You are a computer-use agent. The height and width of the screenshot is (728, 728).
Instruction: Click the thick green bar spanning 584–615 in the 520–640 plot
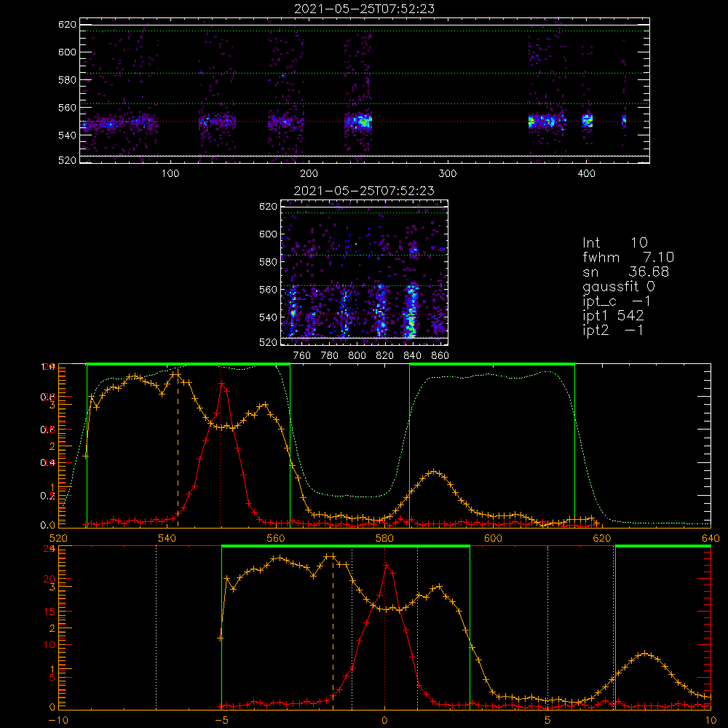coord(492,364)
